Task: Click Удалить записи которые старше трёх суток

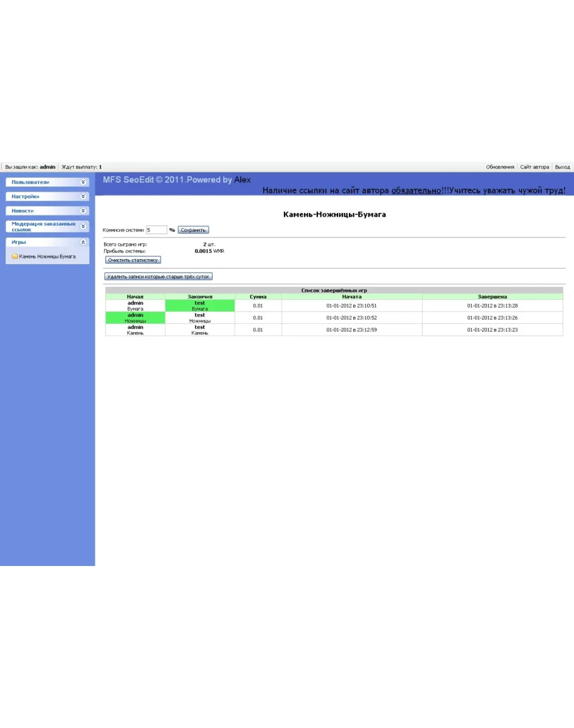Action: [x=159, y=277]
